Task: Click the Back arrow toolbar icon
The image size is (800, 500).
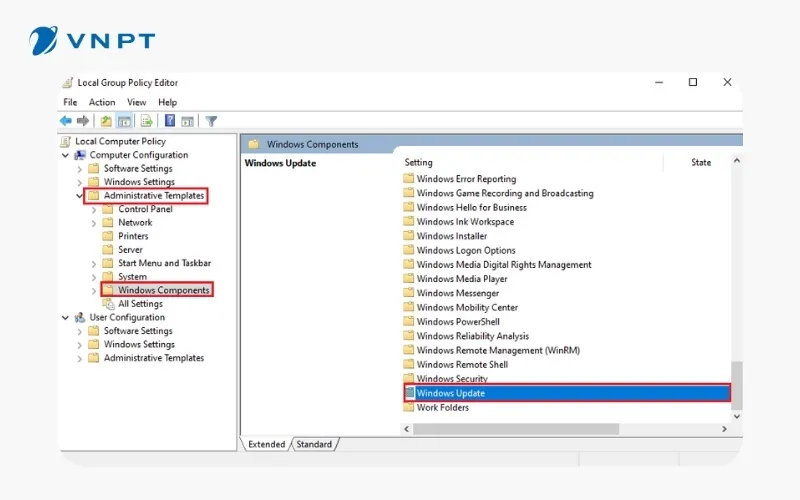Action: (66, 121)
